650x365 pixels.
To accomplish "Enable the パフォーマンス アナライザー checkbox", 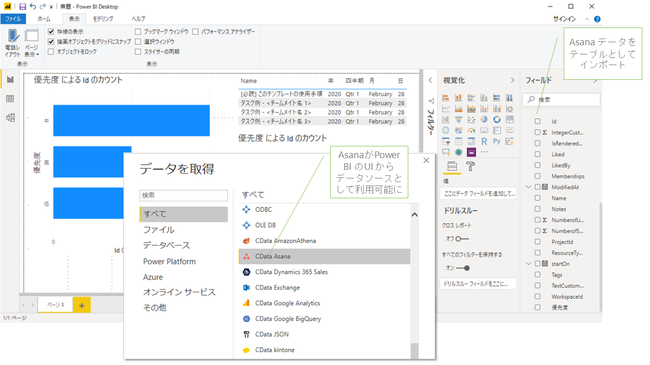I will point(195,32).
